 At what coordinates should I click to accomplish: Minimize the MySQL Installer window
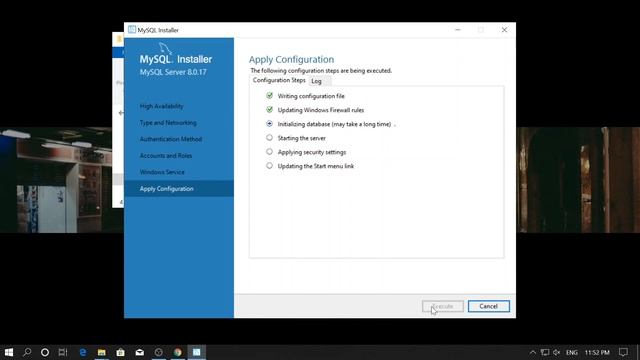pyautogui.click(x=458, y=30)
